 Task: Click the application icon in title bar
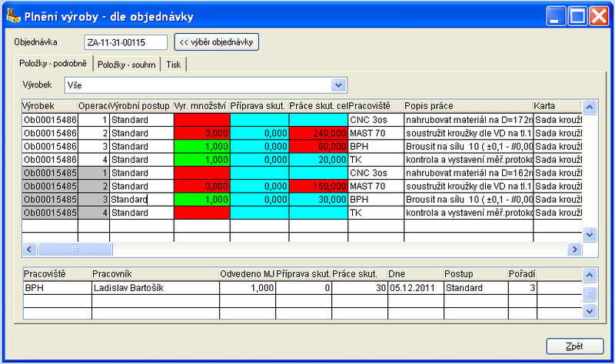12,15
